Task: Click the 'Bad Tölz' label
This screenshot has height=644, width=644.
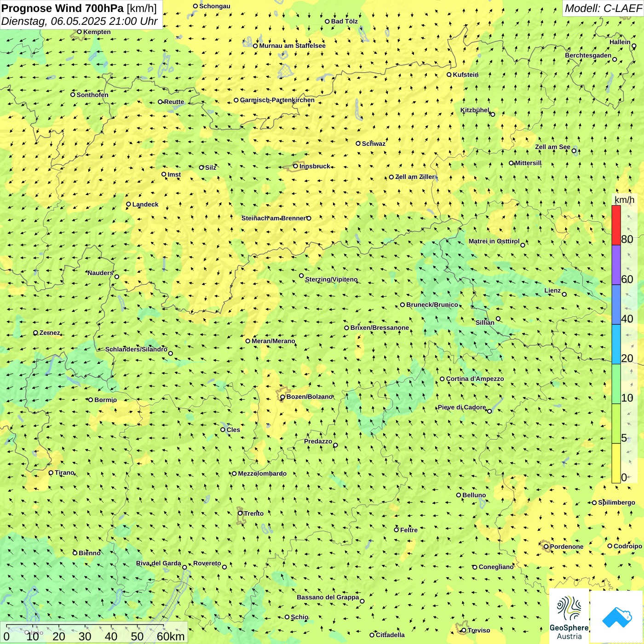Action: pos(344,21)
